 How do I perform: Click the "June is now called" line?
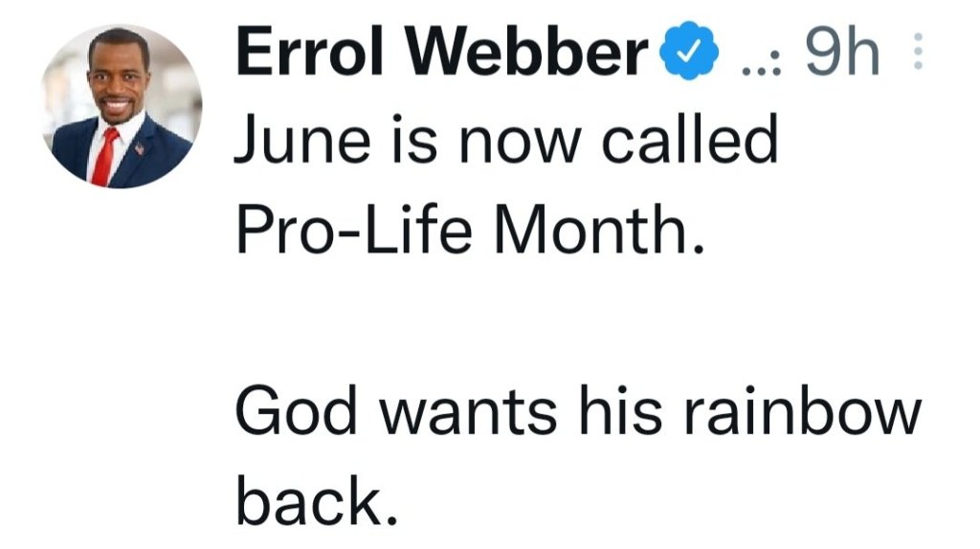pyautogui.click(x=505, y=142)
